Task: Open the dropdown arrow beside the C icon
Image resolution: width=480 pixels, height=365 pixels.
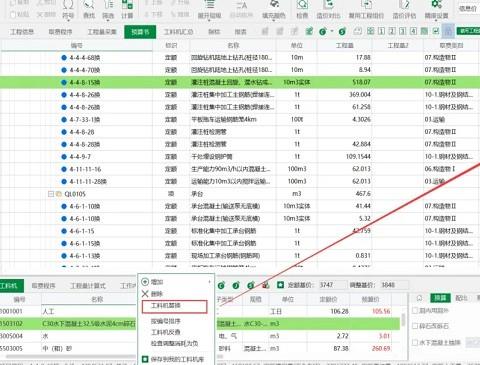Action: point(332,31)
